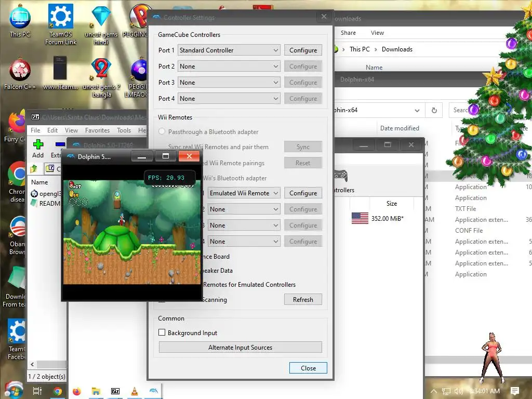Sort Explorer list by Date modified
Screen dimensions: 532x399
(400, 128)
